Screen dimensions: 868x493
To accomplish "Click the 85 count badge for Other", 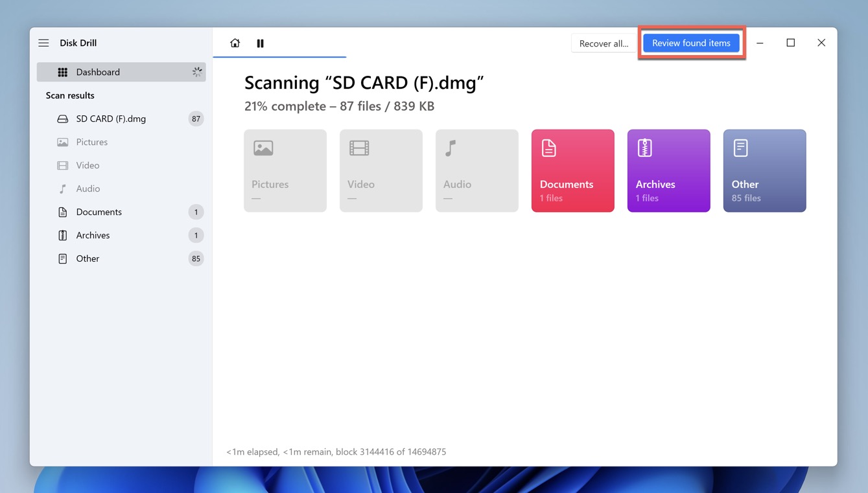I will coord(196,258).
